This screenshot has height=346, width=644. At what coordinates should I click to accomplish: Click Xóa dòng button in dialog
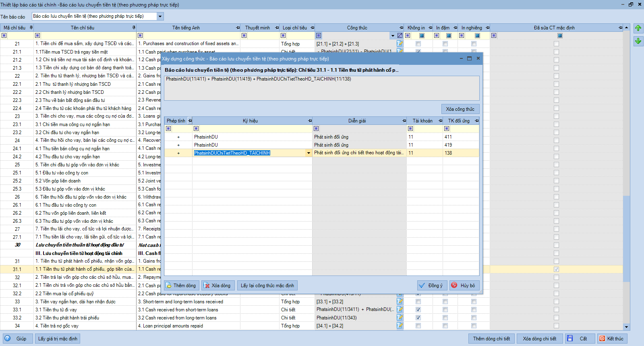click(x=217, y=286)
